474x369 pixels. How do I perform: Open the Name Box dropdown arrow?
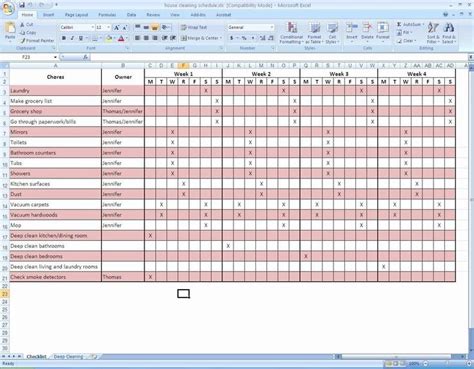[x=55, y=57]
